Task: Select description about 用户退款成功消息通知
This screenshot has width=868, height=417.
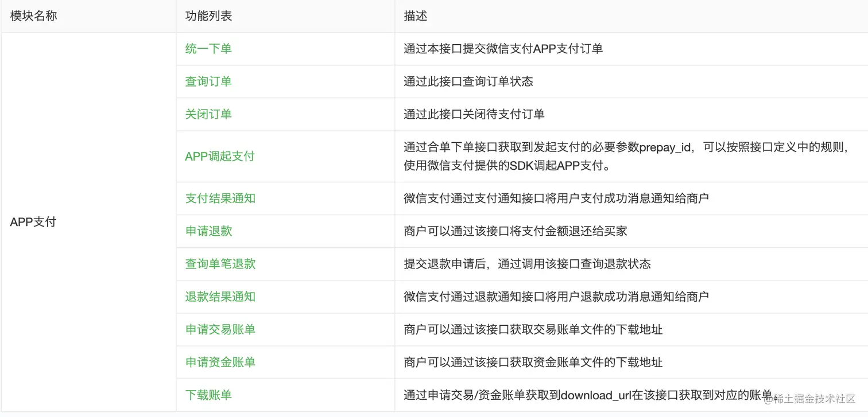Action: tap(556, 297)
